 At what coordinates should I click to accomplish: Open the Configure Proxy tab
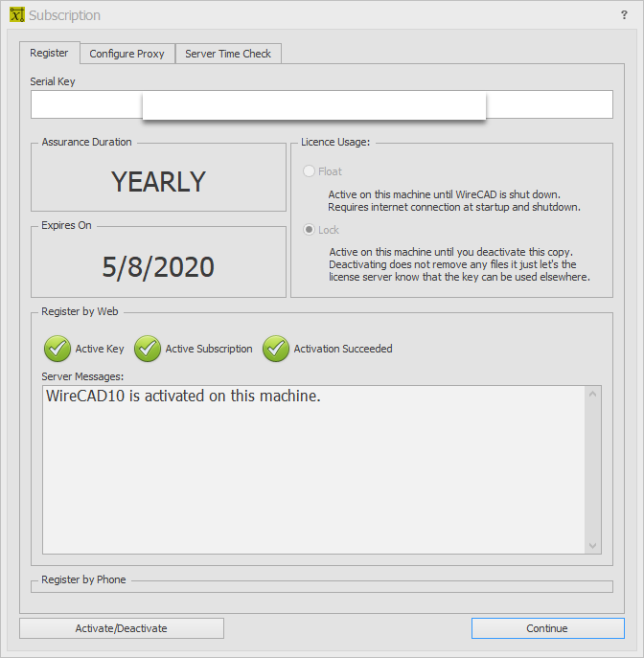pos(126,54)
